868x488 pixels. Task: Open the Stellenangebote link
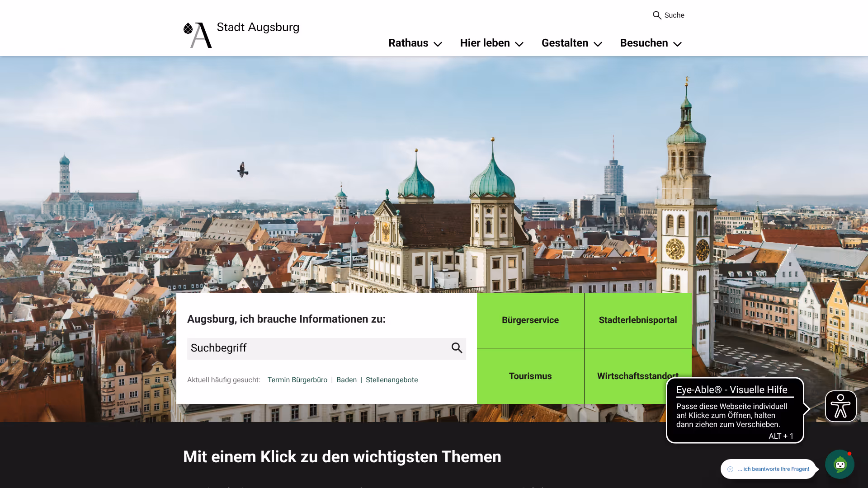[392, 380]
